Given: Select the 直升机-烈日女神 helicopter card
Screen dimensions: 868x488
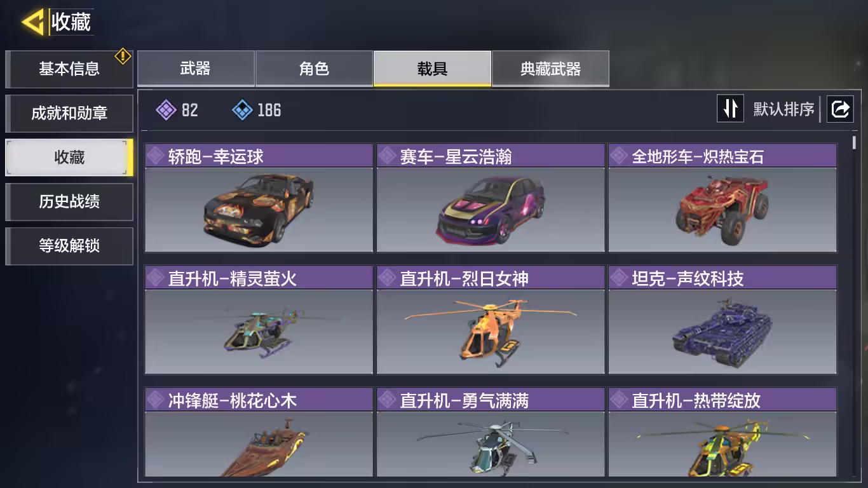Looking at the screenshot, I should [491, 320].
